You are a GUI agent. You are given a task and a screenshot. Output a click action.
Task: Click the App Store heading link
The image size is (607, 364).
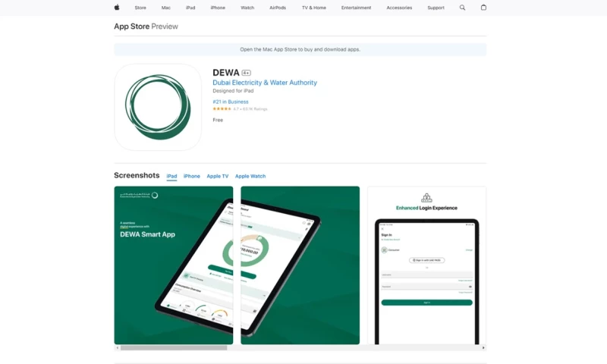[131, 27]
